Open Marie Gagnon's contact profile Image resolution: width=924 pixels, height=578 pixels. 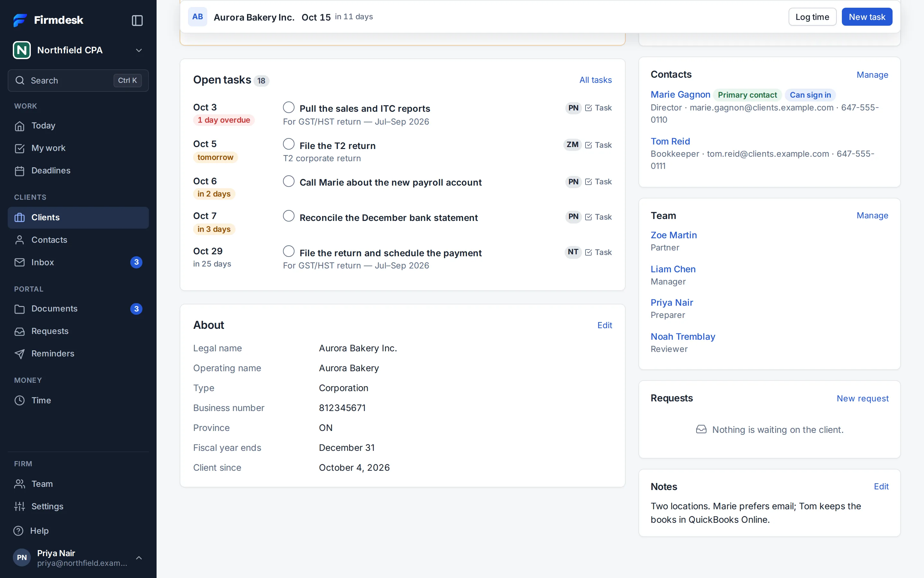point(680,95)
